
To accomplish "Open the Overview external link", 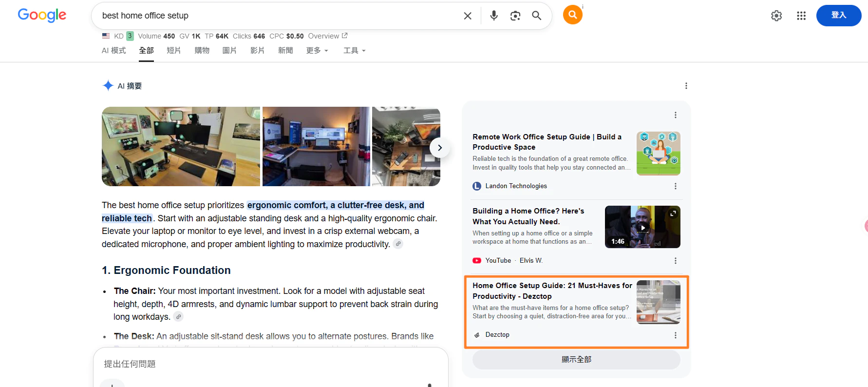I will [x=328, y=36].
